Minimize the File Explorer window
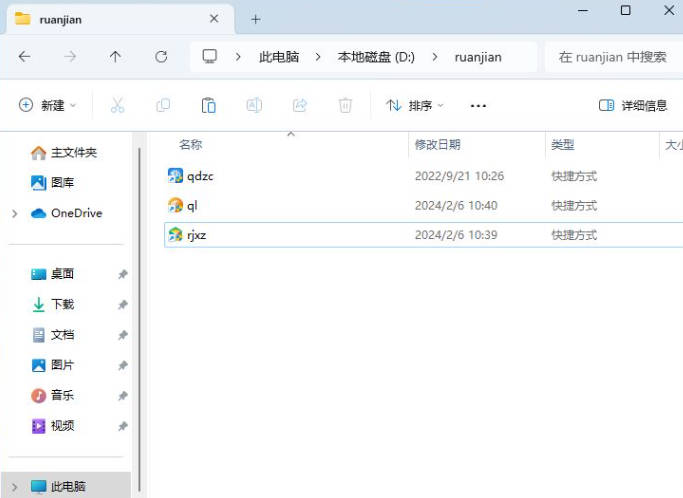 (583, 10)
